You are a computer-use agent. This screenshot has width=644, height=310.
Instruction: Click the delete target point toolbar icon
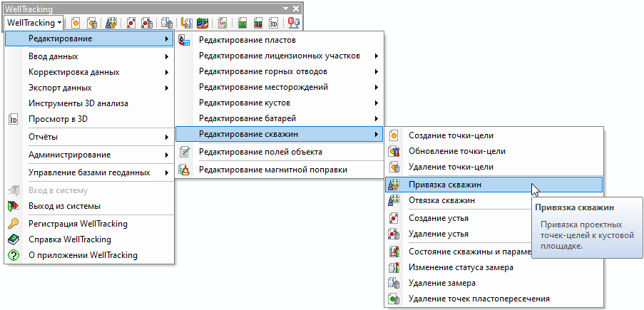pos(92,23)
